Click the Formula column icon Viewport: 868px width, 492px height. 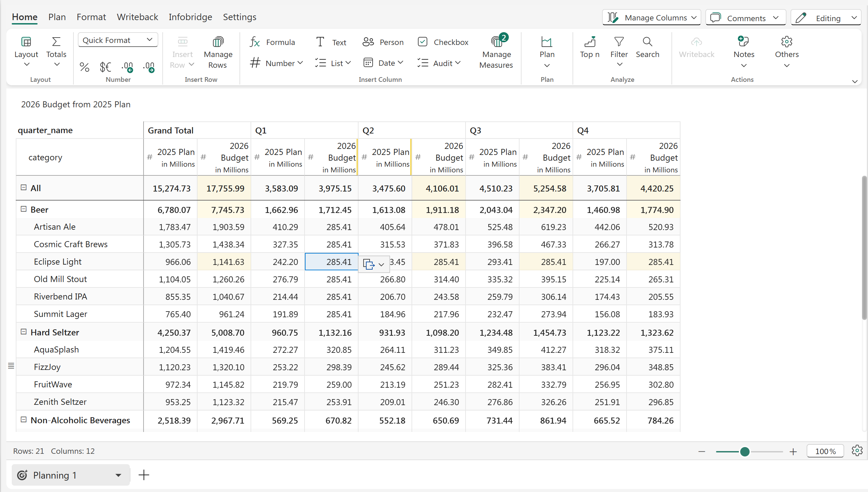point(255,42)
